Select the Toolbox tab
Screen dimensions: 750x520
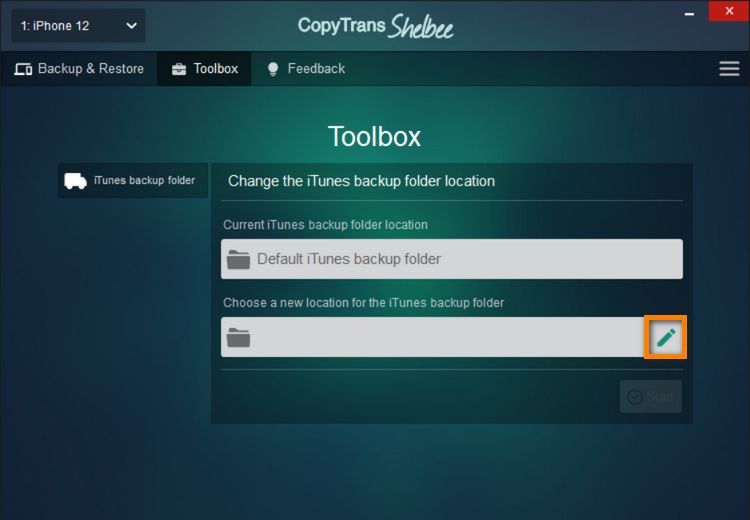point(205,68)
